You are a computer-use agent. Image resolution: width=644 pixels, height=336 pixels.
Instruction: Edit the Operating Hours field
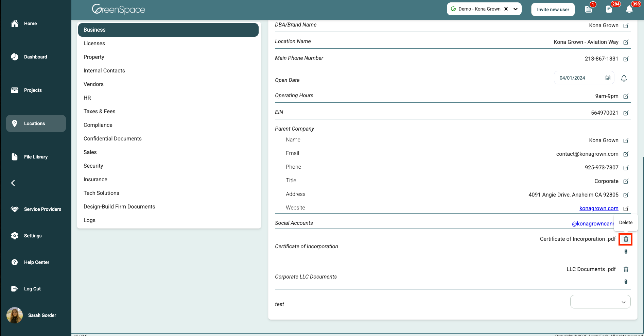tap(626, 96)
